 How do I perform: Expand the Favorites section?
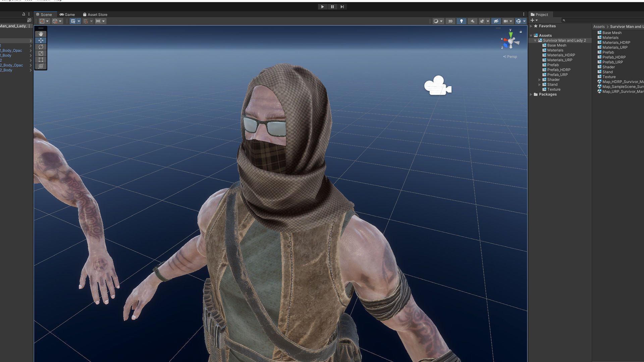(x=531, y=26)
